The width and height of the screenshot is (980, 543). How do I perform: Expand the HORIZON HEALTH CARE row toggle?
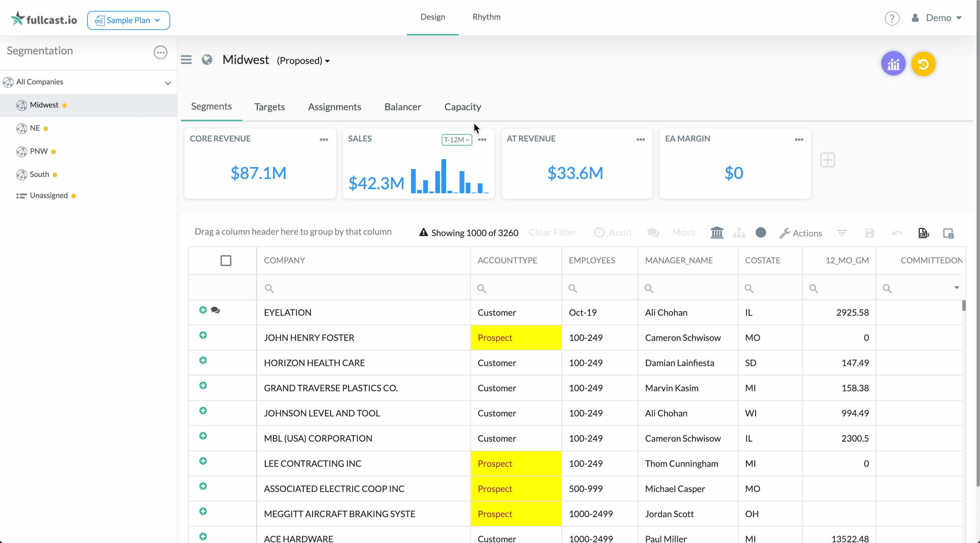point(203,360)
